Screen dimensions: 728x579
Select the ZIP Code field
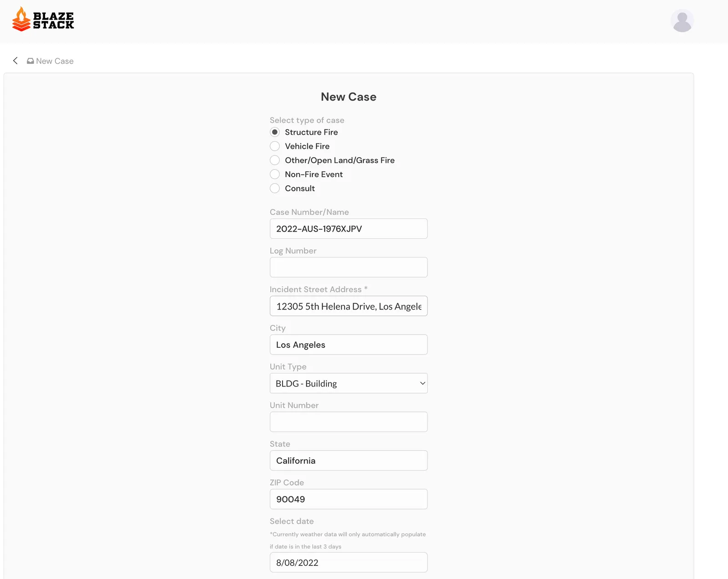pyautogui.click(x=349, y=499)
